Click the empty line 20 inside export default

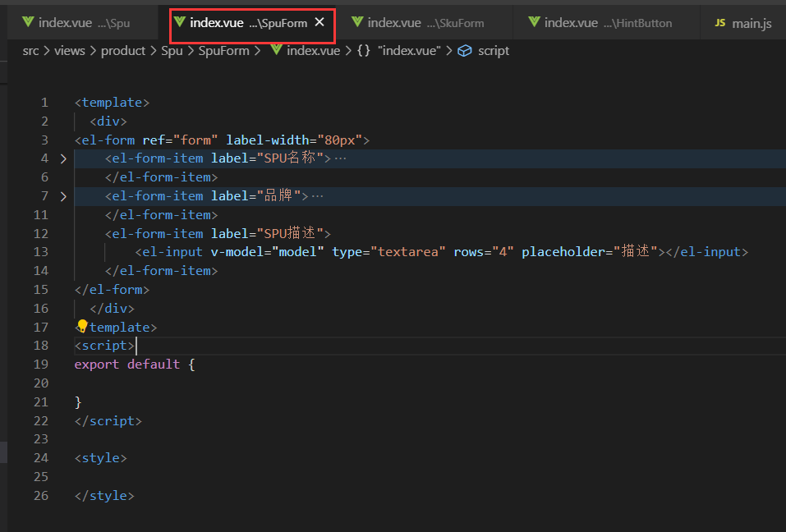click(430, 383)
